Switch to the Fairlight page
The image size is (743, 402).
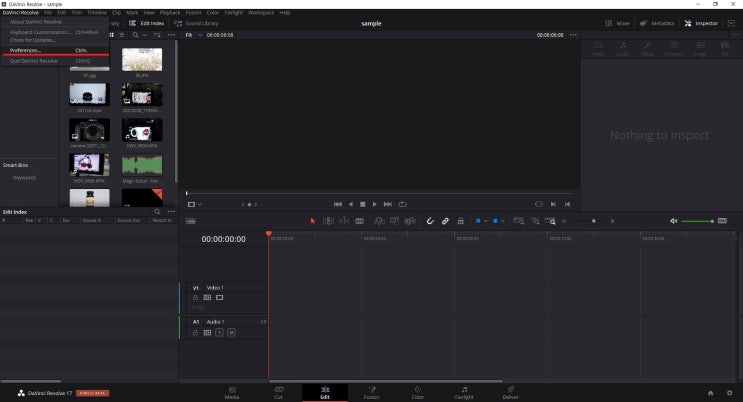tap(464, 393)
